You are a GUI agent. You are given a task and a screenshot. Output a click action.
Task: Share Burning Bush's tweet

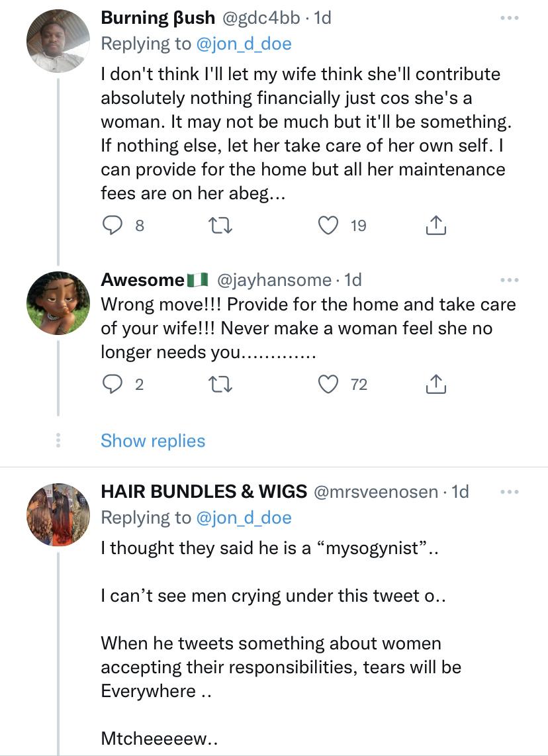[435, 226]
